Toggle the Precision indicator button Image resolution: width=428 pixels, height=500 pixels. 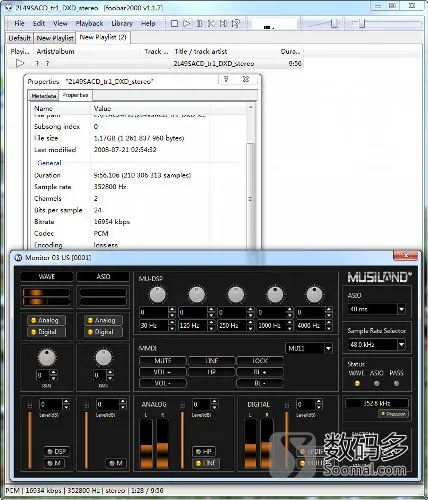tap(393, 414)
